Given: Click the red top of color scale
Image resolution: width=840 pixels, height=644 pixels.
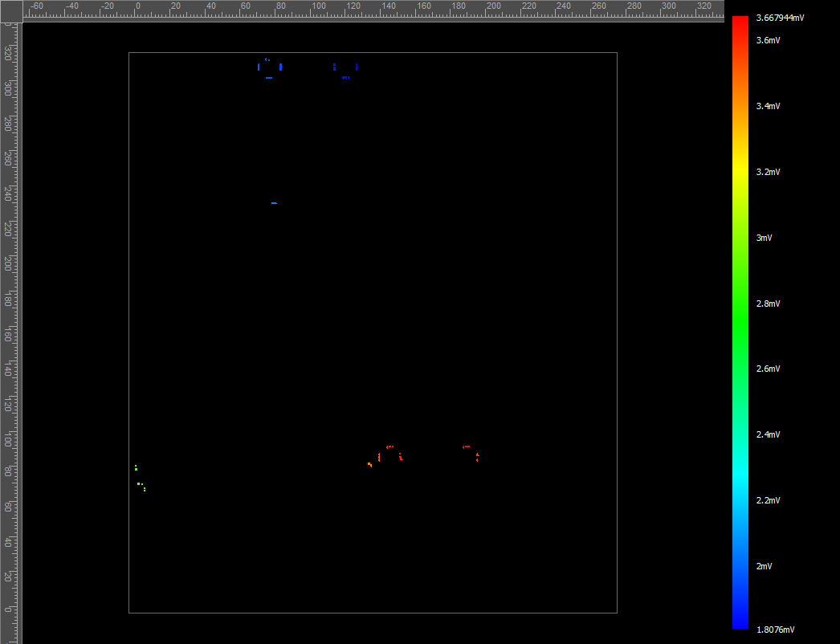Looking at the screenshot, I should 740,22.
